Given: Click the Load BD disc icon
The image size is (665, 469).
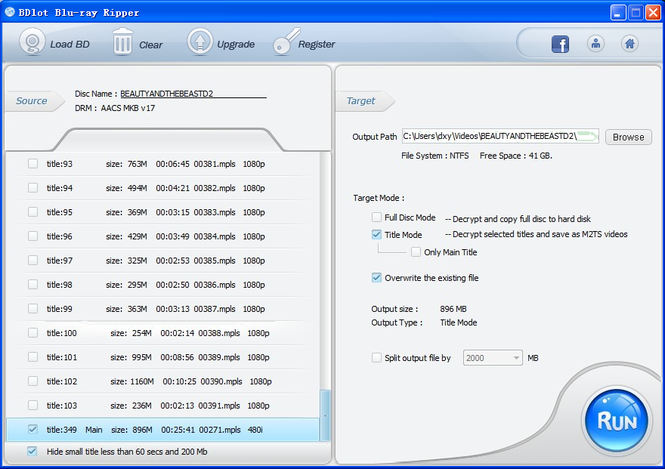Looking at the screenshot, I should 32,42.
